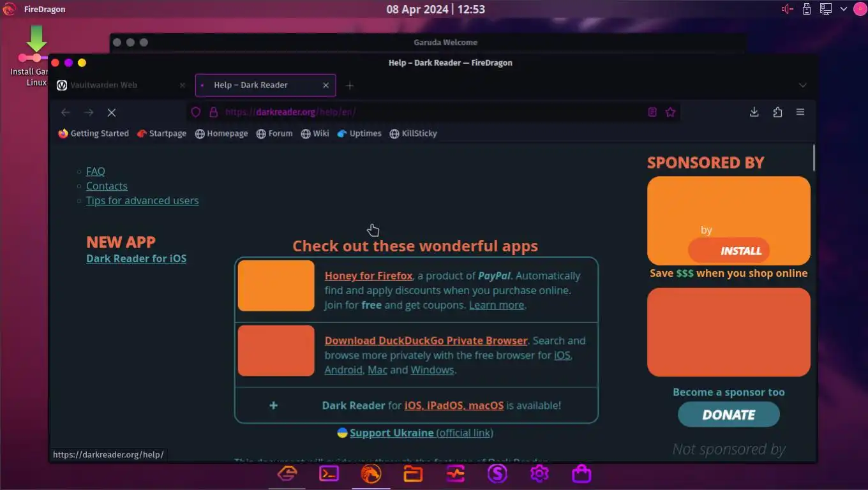The image size is (868, 490).
Task: Open the terminal icon in dock
Action: [x=329, y=473]
